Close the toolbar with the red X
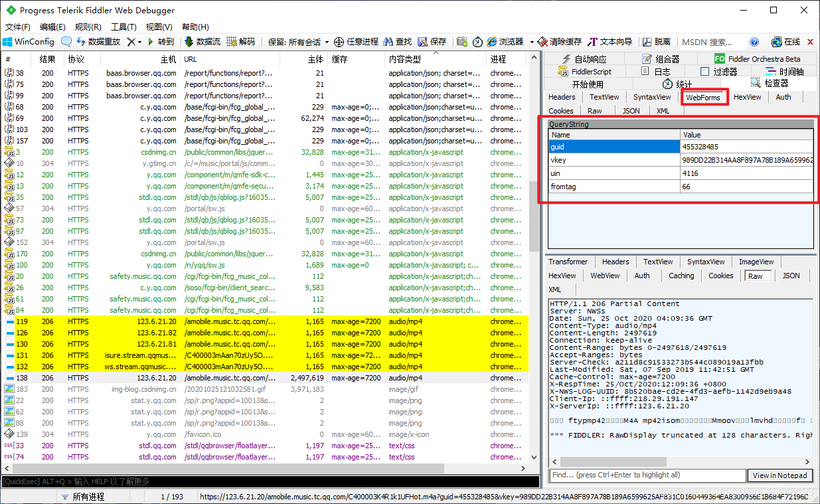 pos(811,41)
